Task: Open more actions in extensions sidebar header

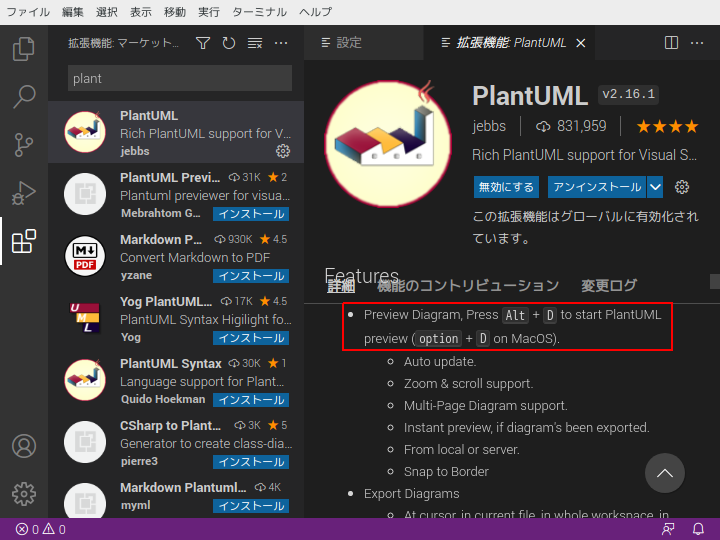Action: tap(281, 43)
